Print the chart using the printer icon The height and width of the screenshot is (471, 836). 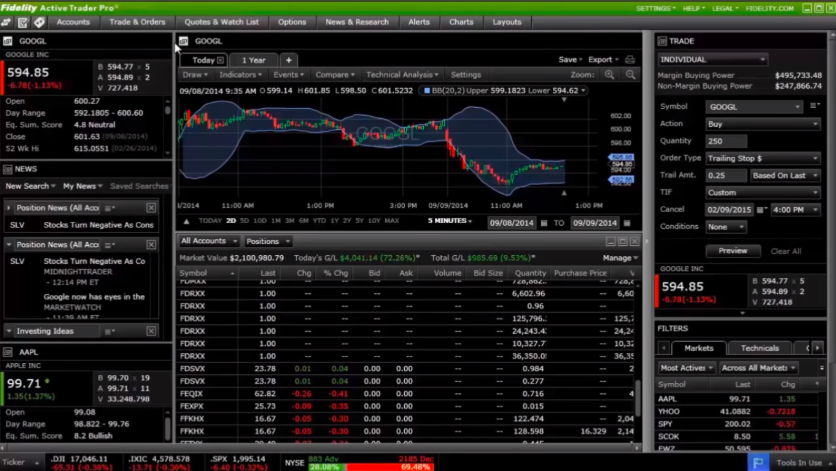click(x=630, y=60)
